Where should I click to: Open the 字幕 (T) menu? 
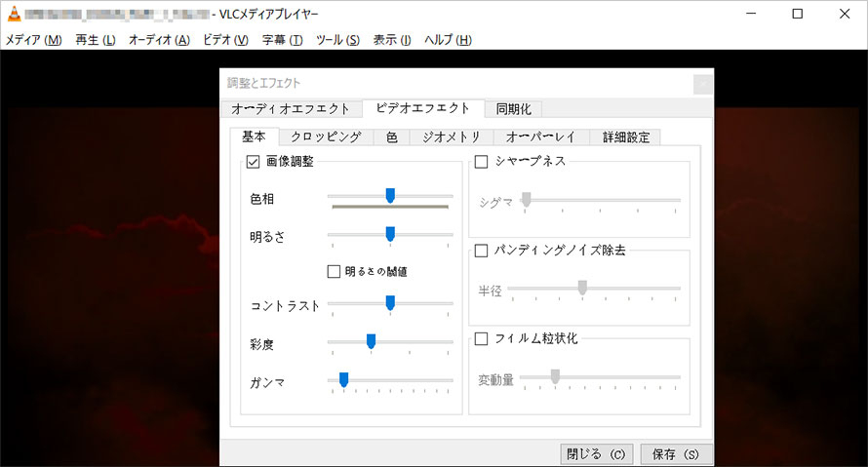coord(282,40)
